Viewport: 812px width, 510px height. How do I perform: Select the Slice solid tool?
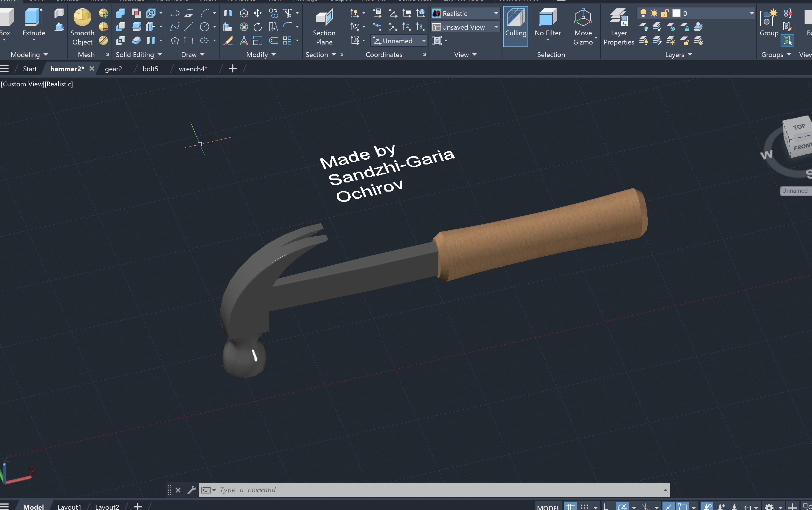point(137,27)
